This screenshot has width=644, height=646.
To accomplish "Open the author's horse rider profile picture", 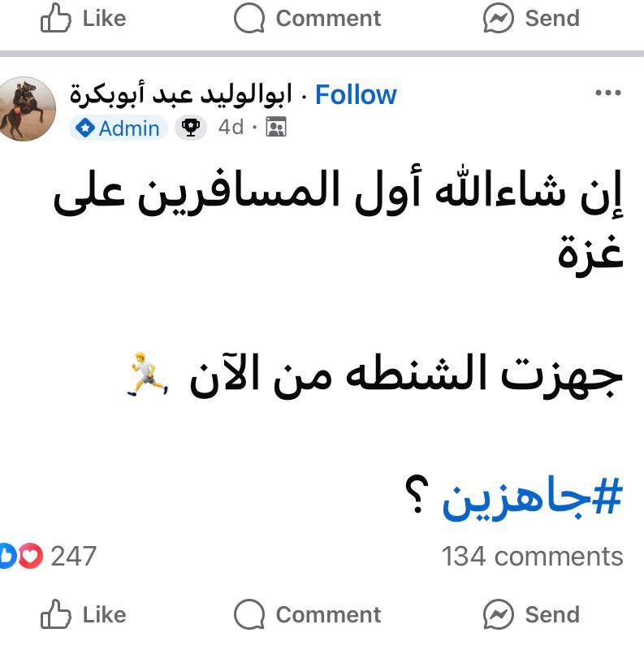I will tap(26, 110).
